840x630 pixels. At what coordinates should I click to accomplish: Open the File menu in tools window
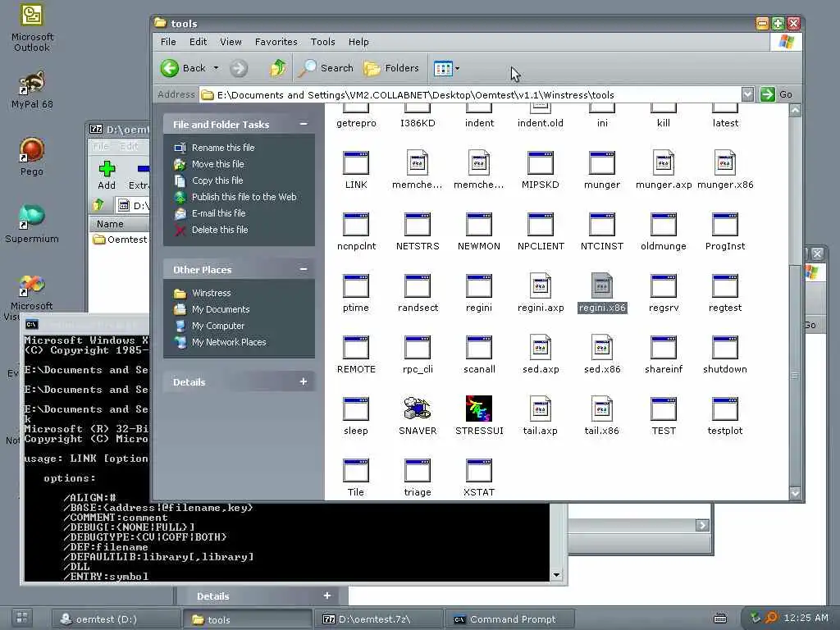tap(168, 42)
